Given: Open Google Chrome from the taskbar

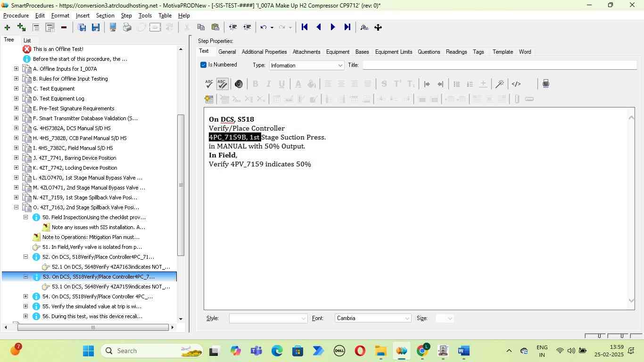Looking at the screenshot, I should (x=423, y=351).
